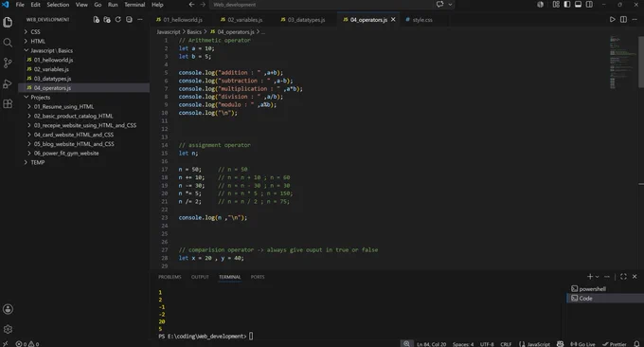Maximize the terminal panel size

point(623,277)
